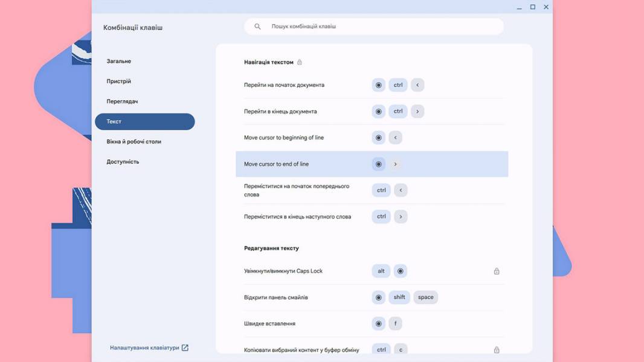Click right arrow key in Move cursor to end of line
Viewport: 644px width, 362px height.
point(396,164)
